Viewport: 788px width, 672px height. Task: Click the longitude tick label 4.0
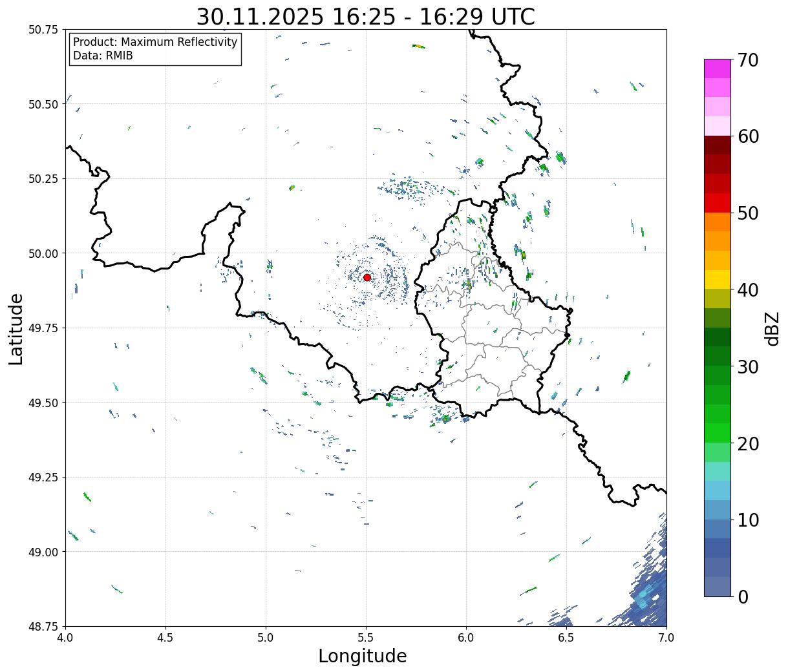pyautogui.click(x=65, y=638)
